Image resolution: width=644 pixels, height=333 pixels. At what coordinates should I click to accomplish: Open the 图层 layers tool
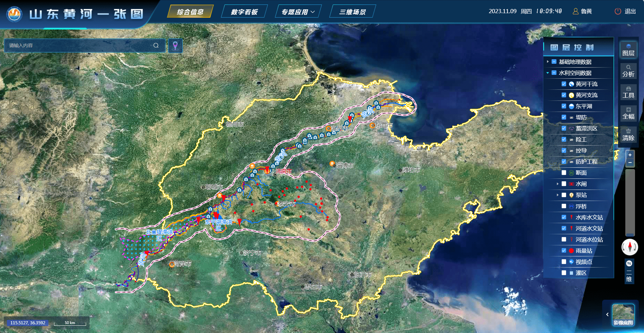coord(628,50)
